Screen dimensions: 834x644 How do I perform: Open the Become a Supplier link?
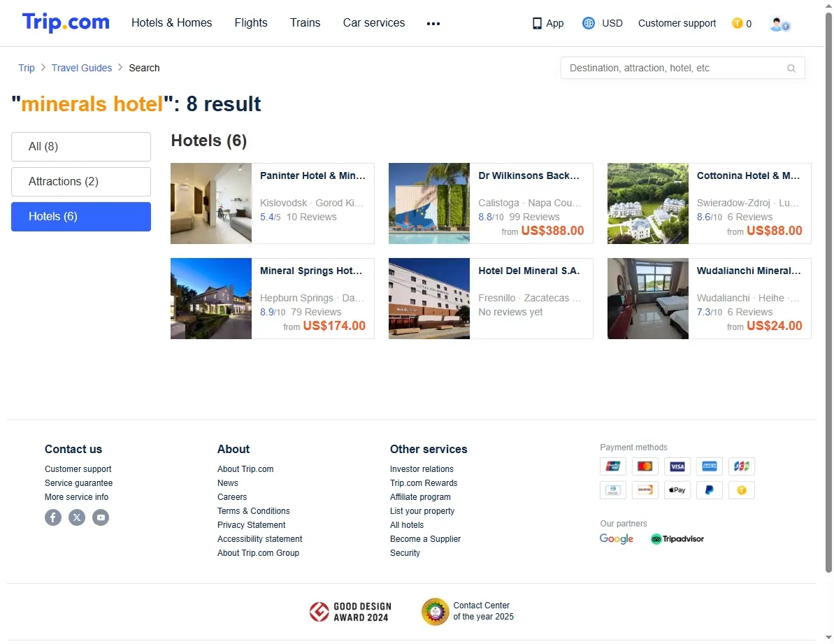[425, 538]
